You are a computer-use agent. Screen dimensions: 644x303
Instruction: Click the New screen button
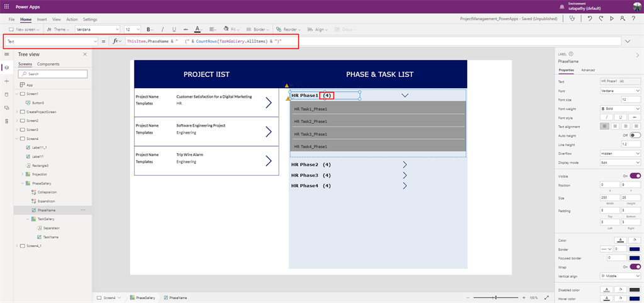tap(25, 30)
